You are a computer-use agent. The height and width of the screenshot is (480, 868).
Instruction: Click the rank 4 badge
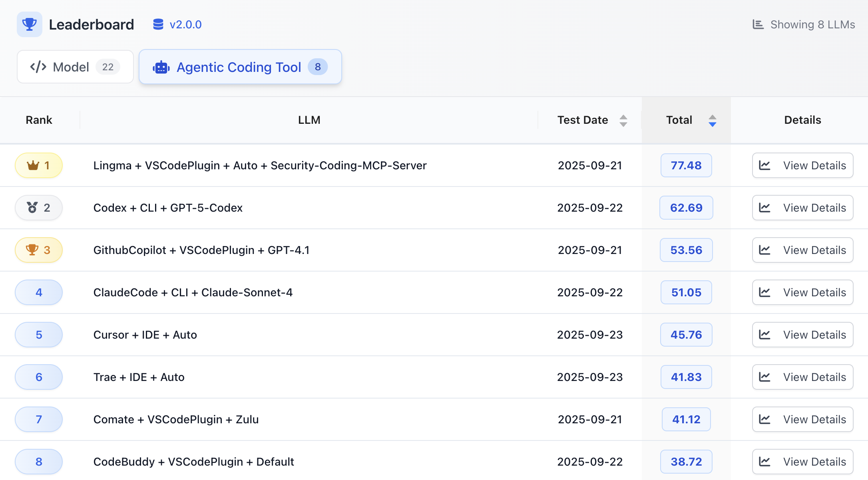pos(39,292)
